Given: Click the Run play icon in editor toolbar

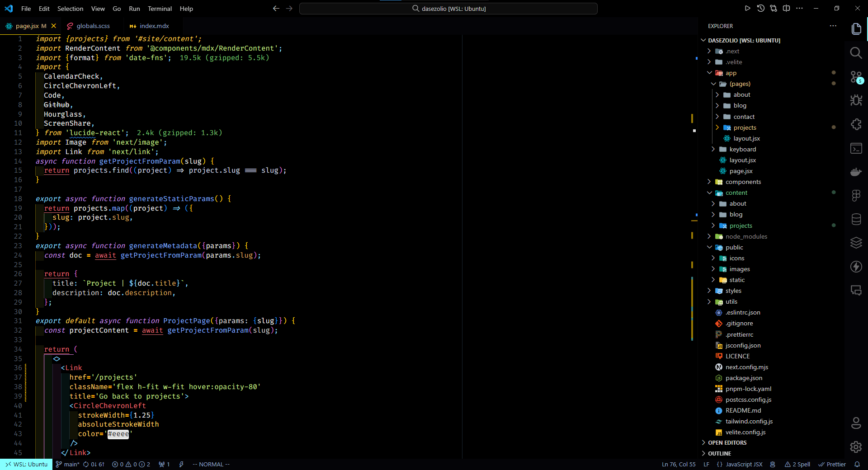Looking at the screenshot, I should pyautogui.click(x=747, y=8).
